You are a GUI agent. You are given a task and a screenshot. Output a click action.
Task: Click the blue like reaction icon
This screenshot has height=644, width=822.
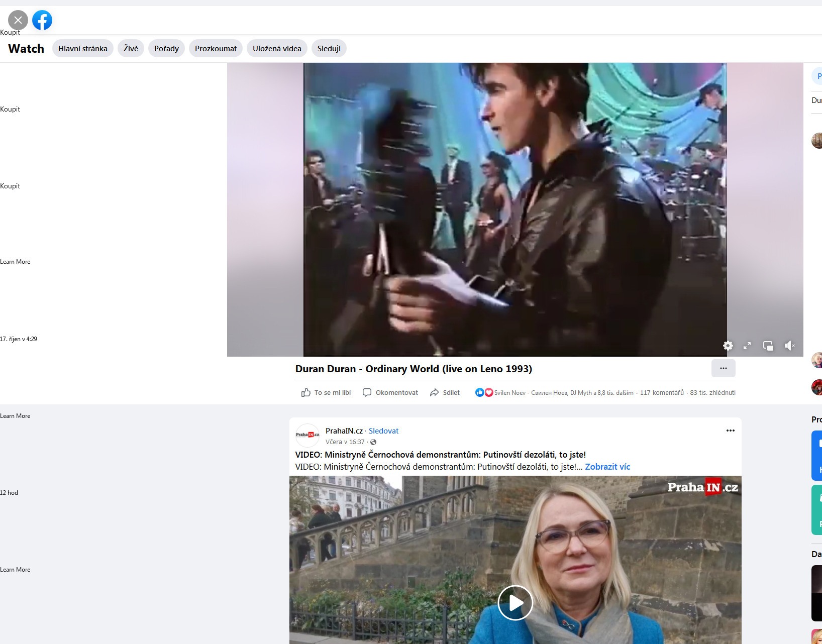[479, 392]
